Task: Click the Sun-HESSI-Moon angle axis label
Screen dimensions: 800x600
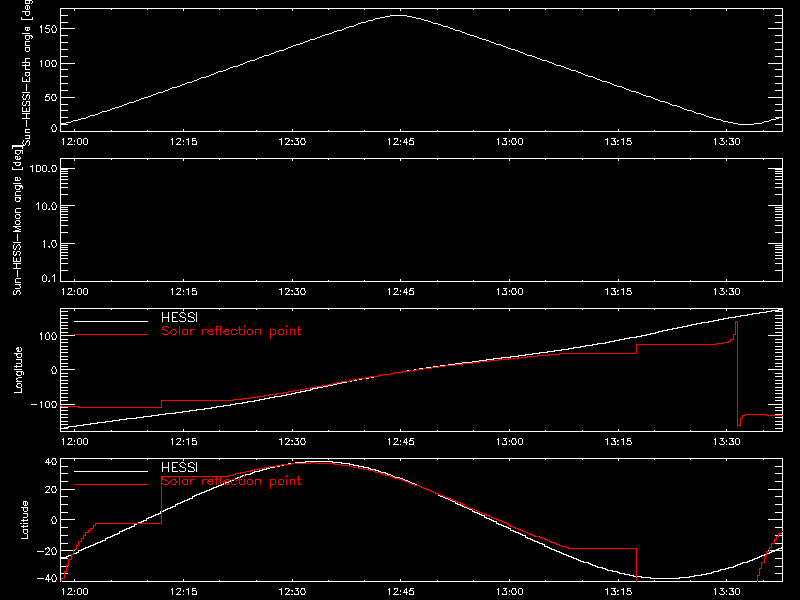Action: pos(17,220)
